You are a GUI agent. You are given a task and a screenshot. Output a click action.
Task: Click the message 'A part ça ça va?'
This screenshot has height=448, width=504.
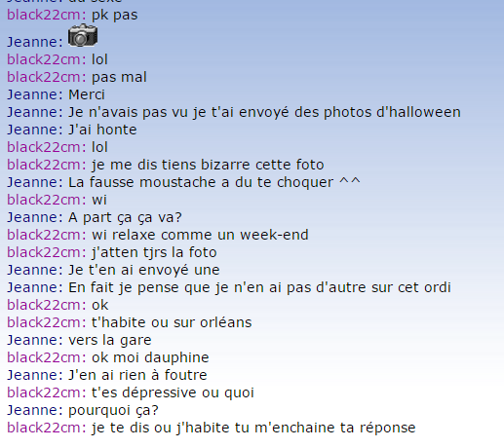(125, 217)
